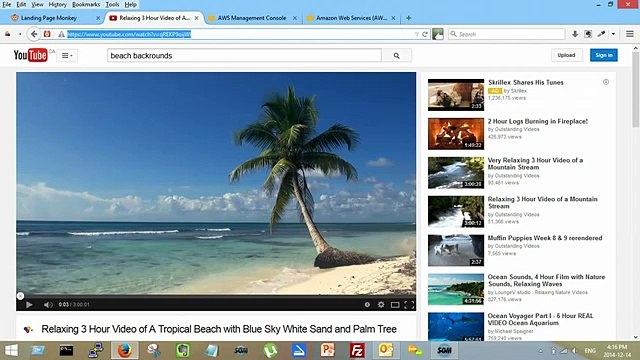Close the Landing Page Monkey tab
The width and height of the screenshot is (640, 360).
pyautogui.click(x=98, y=18)
